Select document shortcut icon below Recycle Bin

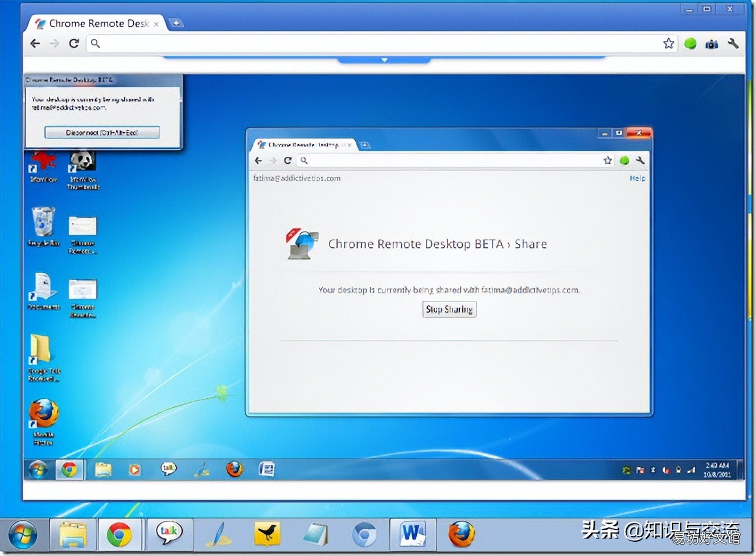44,291
